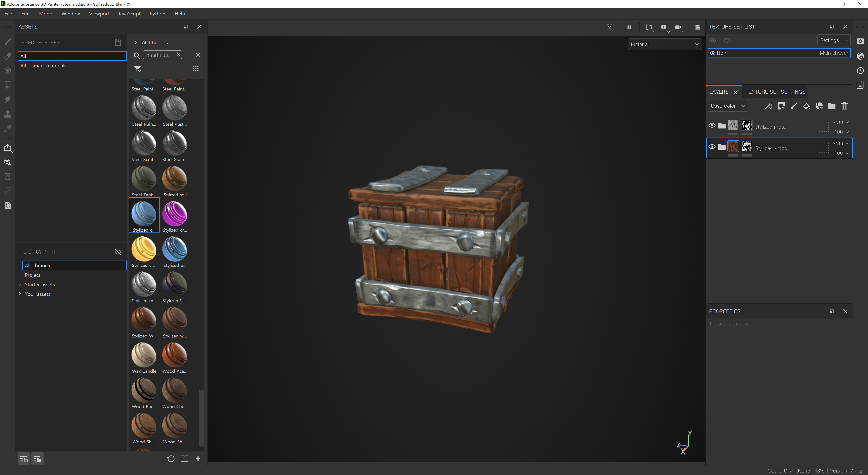Hide the stylized metal layer

coord(712,125)
